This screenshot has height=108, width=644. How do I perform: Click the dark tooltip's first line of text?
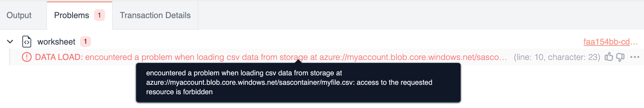(244, 73)
